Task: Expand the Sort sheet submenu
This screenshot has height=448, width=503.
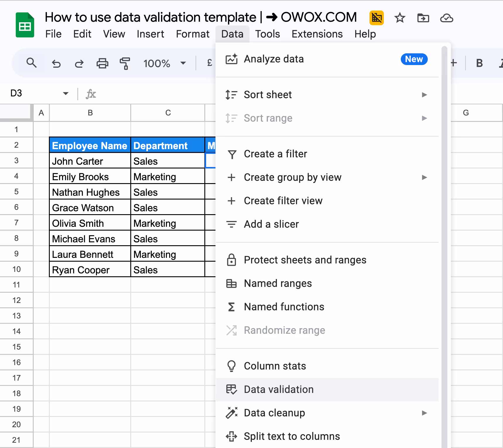Action: pyautogui.click(x=424, y=95)
